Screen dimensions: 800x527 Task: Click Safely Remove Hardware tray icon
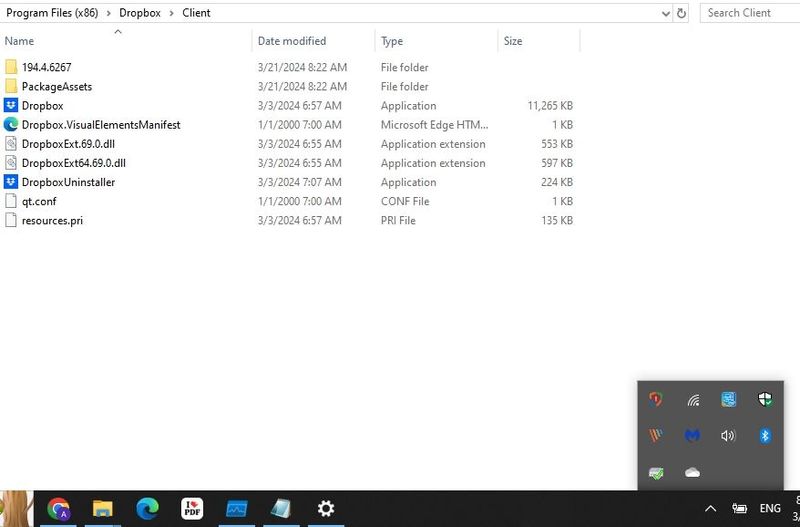(656, 473)
